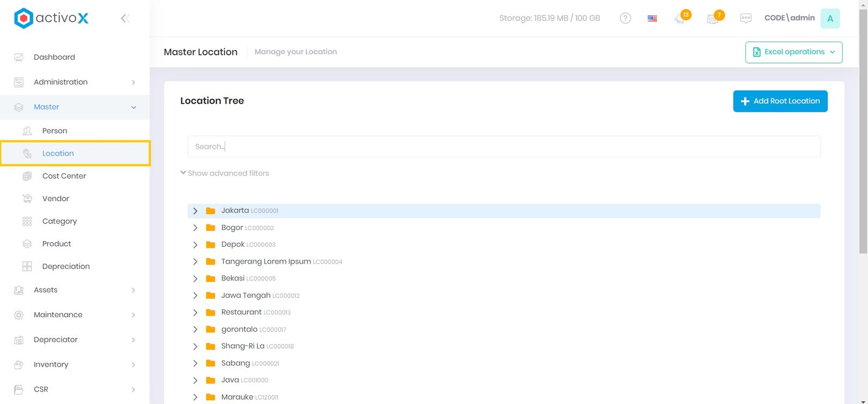
Task: Click the admin user avatar
Action: (x=829, y=18)
